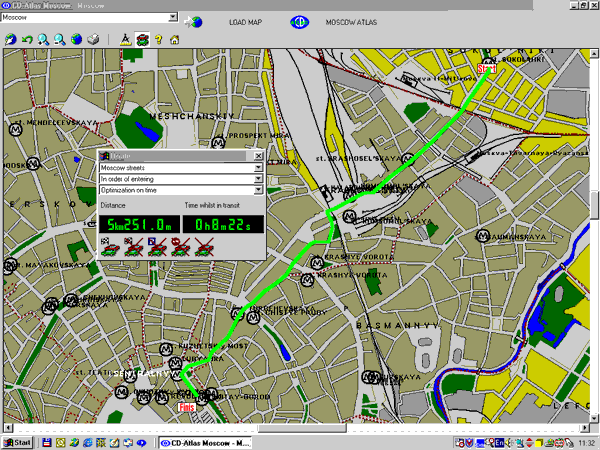The image size is (600, 450).
Task: Click the En language tray indicator
Action: pos(499,442)
